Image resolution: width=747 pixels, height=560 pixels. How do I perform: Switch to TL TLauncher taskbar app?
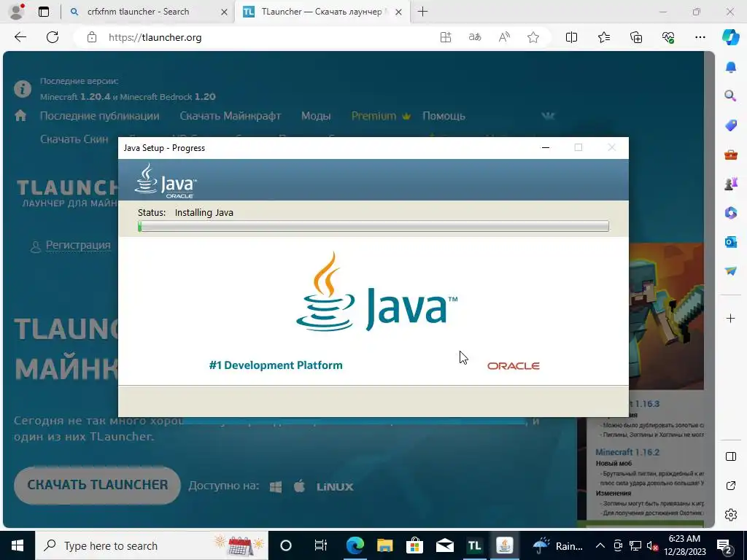[474, 545]
